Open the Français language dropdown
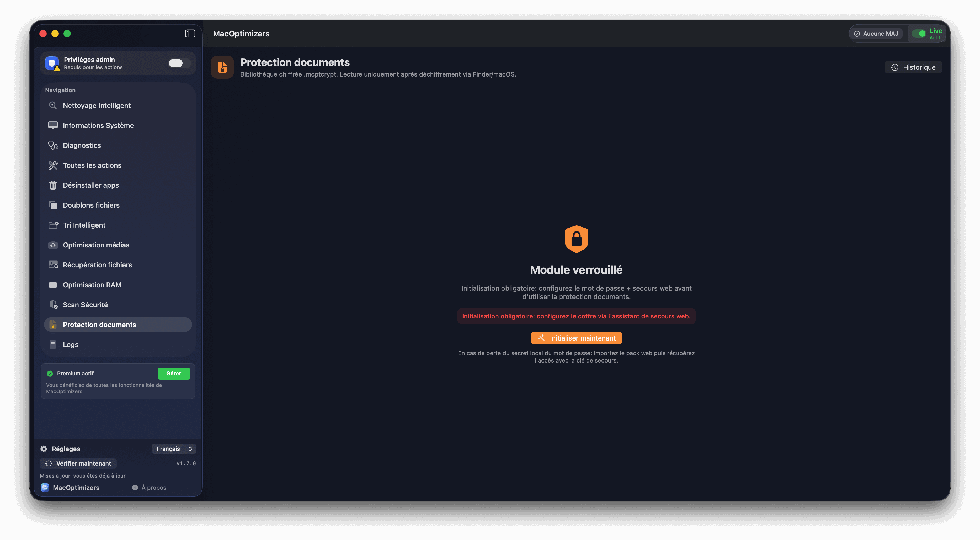 coord(174,449)
